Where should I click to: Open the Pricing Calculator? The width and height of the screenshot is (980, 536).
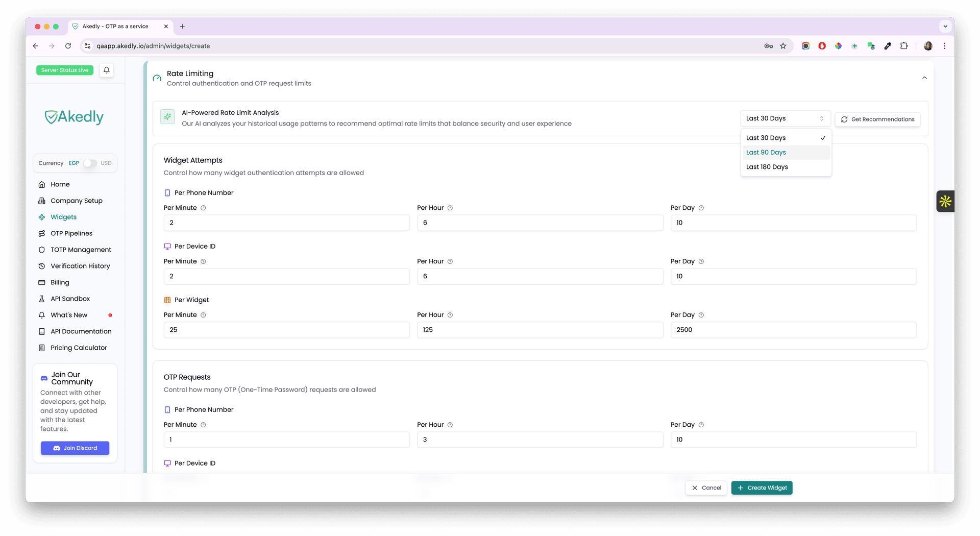(78, 348)
